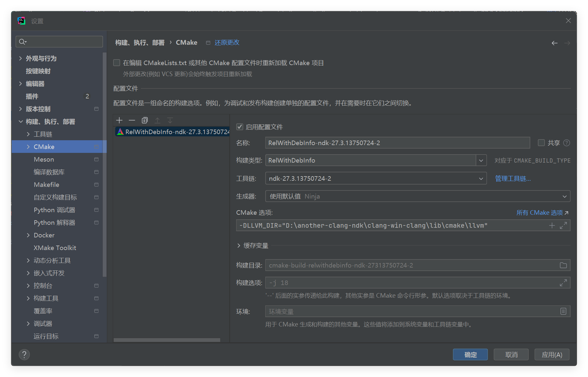Click the 确定 button
Screen dimensions: 588x377
point(470,355)
